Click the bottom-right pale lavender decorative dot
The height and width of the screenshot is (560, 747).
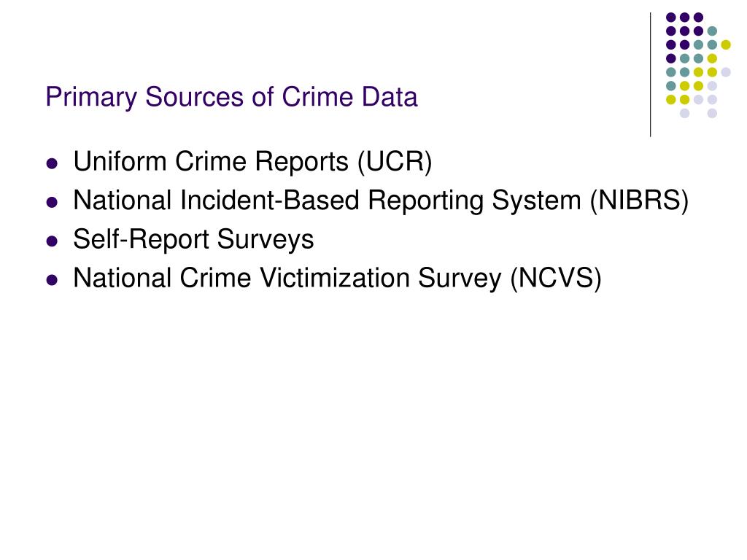coord(712,113)
